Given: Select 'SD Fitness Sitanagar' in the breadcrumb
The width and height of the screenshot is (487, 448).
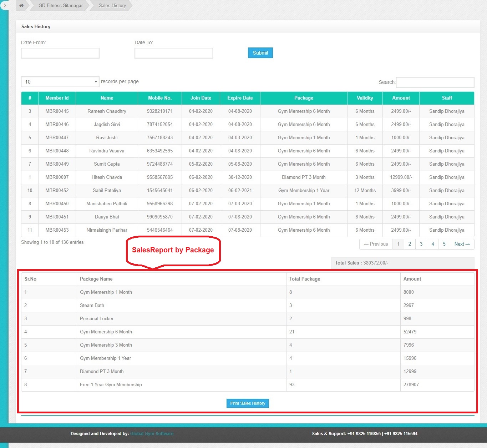Looking at the screenshot, I should [60, 5].
